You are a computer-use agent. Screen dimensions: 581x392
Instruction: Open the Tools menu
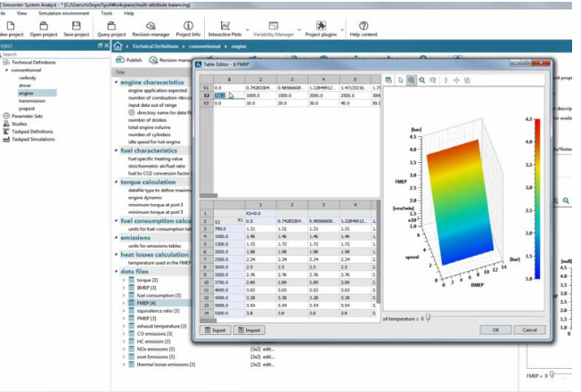tap(106, 14)
